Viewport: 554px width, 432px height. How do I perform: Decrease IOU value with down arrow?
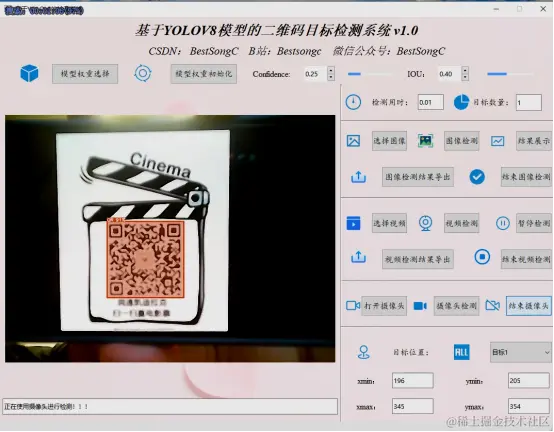pos(465,77)
